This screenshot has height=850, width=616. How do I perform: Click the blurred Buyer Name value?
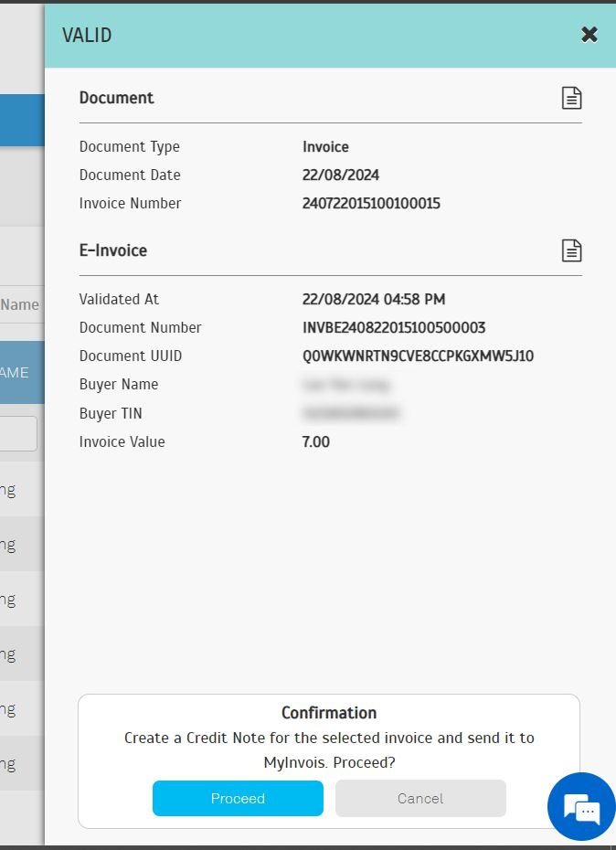pyautogui.click(x=345, y=385)
